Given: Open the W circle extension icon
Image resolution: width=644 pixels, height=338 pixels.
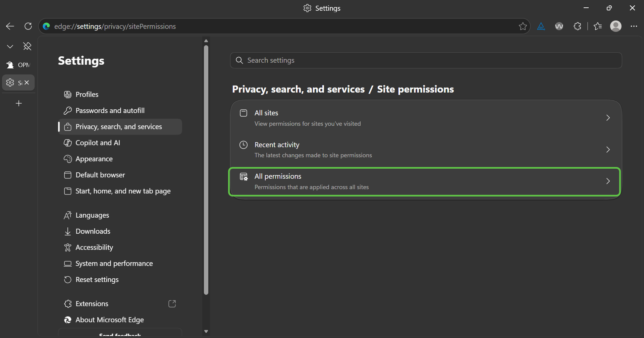Looking at the screenshot, I should coord(559,26).
